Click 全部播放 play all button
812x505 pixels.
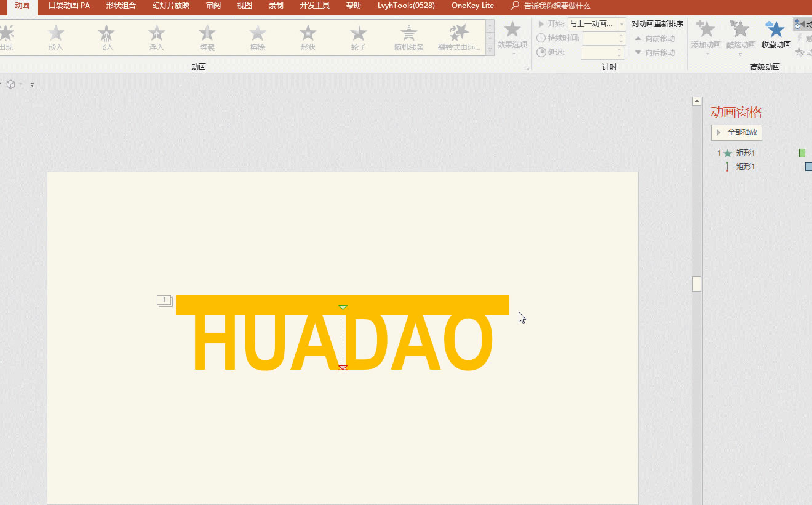[x=736, y=132]
